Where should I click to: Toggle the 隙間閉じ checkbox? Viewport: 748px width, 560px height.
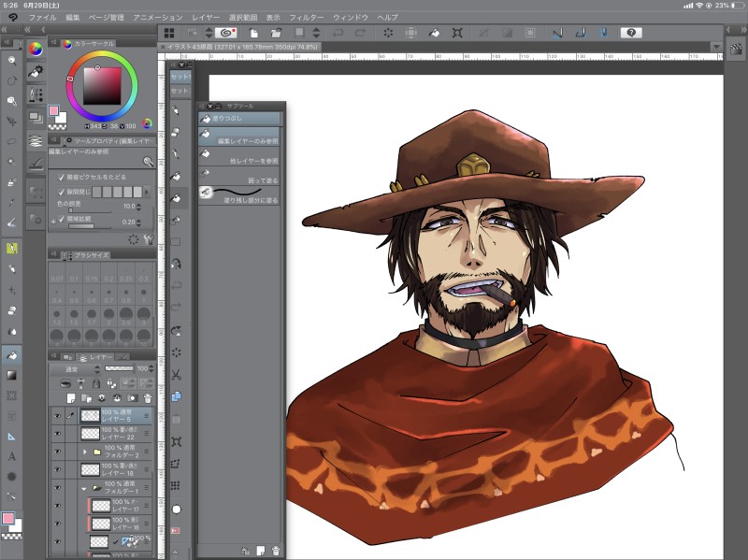62,191
